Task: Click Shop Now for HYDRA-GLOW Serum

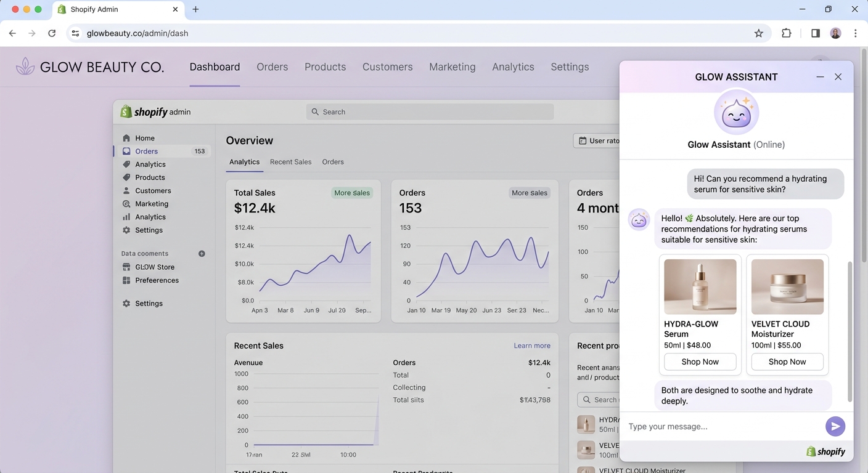Action: click(700, 362)
